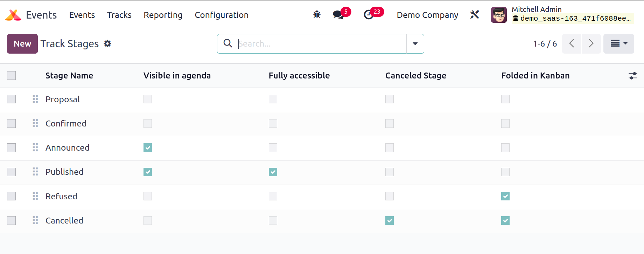
Task: Grab the drag handle for Confirmed row
Action: coord(35,123)
